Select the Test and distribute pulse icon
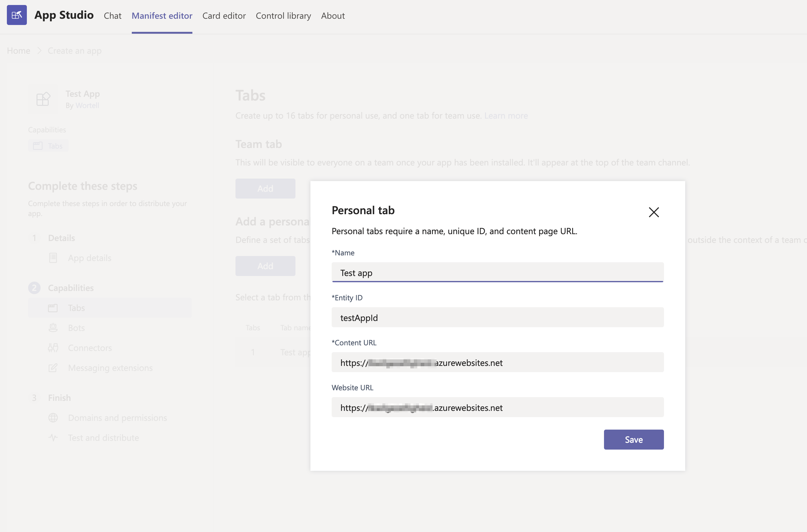The width and height of the screenshot is (807, 532). [x=53, y=438]
